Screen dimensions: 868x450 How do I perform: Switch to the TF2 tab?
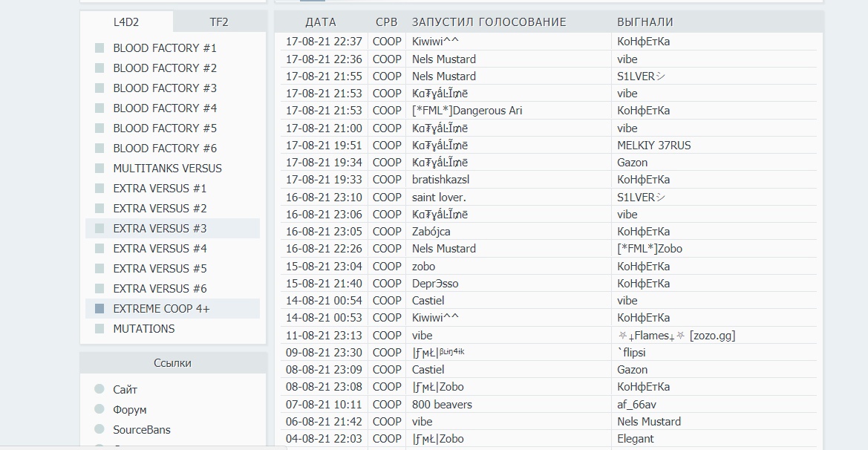(219, 22)
